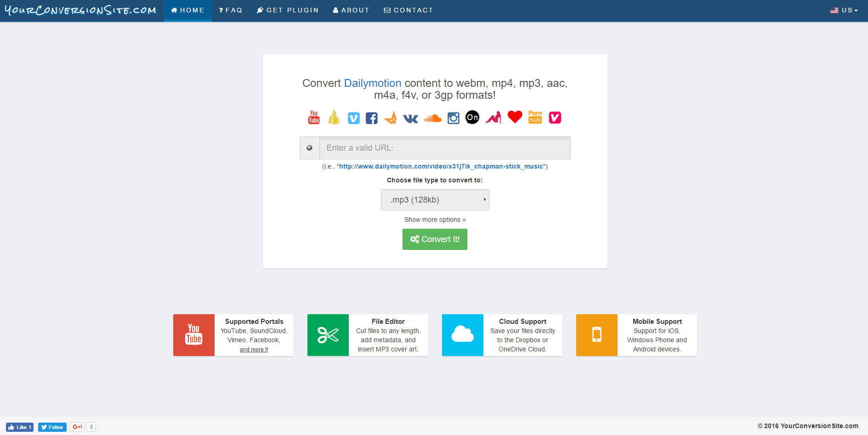
Task: Click the orange phone Mobile Support tile
Action: pyautogui.click(x=597, y=335)
